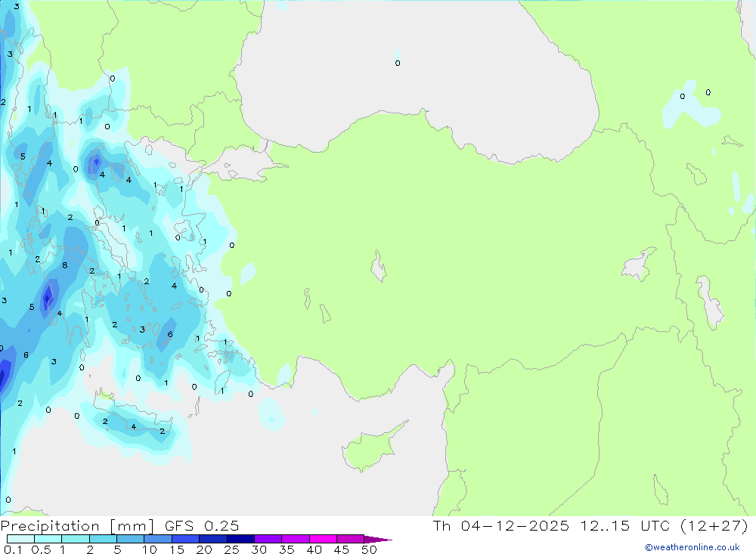Viewport: 756px width, 554px height.
Task: Click the value 4 label on Crete
Action: 134,427
